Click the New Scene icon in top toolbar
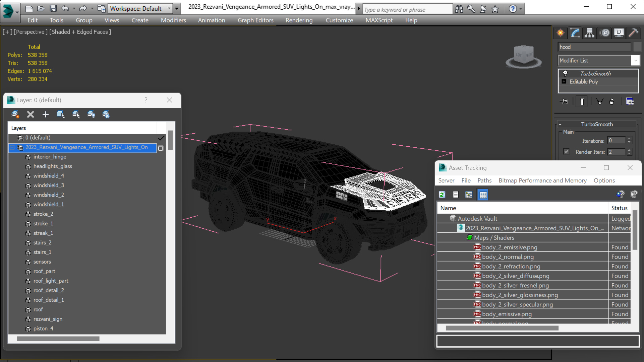The image size is (644, 362). click(29, 8)
